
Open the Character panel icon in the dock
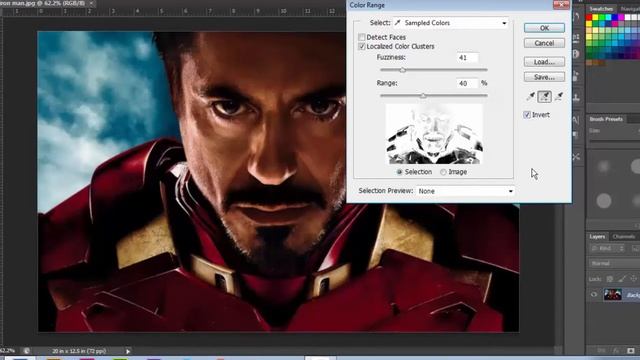[x=576, y=120]
